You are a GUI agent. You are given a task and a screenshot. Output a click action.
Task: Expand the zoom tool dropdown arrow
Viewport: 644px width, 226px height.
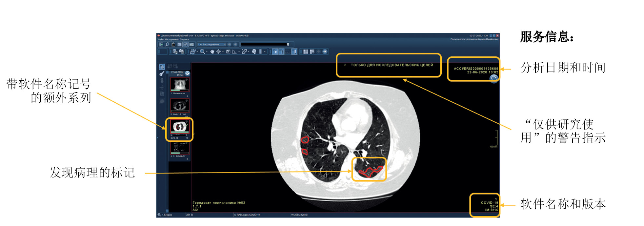tap(207, 51)
